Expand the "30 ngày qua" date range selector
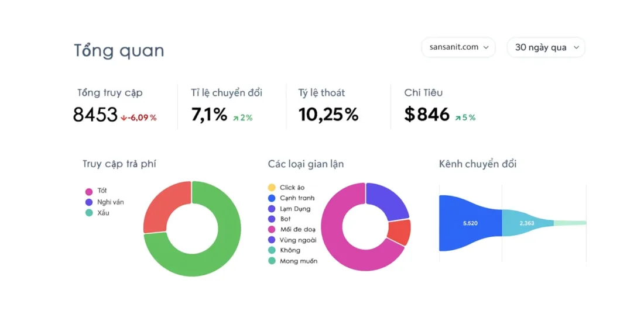Viewport: 644px width, 311px height. [x=546, y=47]
